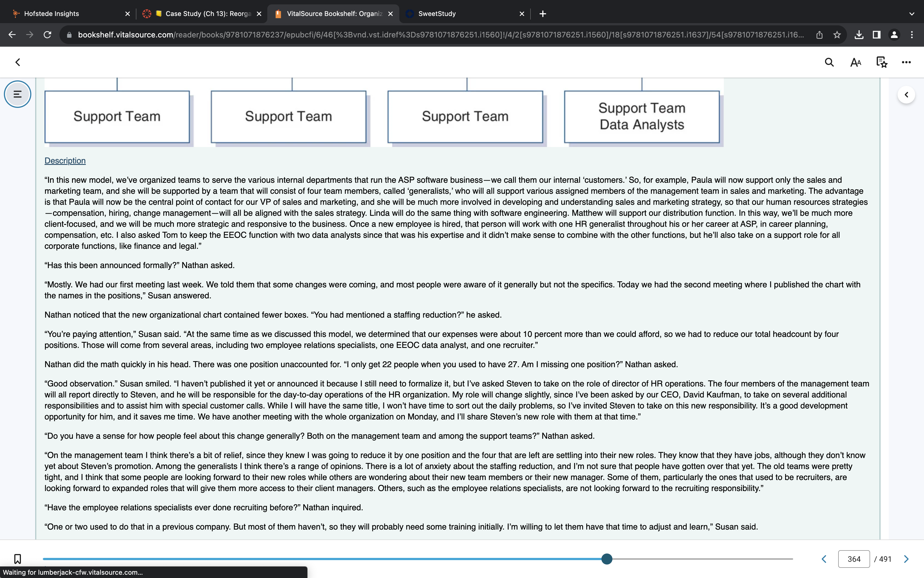Open reader more options menu
Screen dimensions: 924x578
tap(906, 62)
